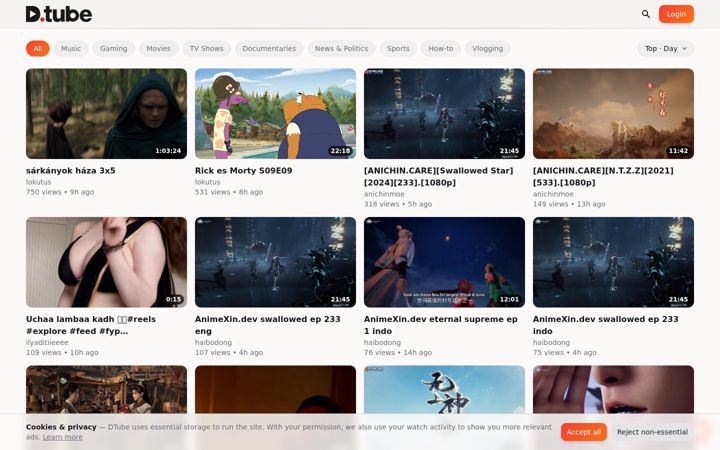The height and width of the screenshot is (450, 720).
Task: Open swallowed ep 233 eng thumbnail
Action: [276, 262]
